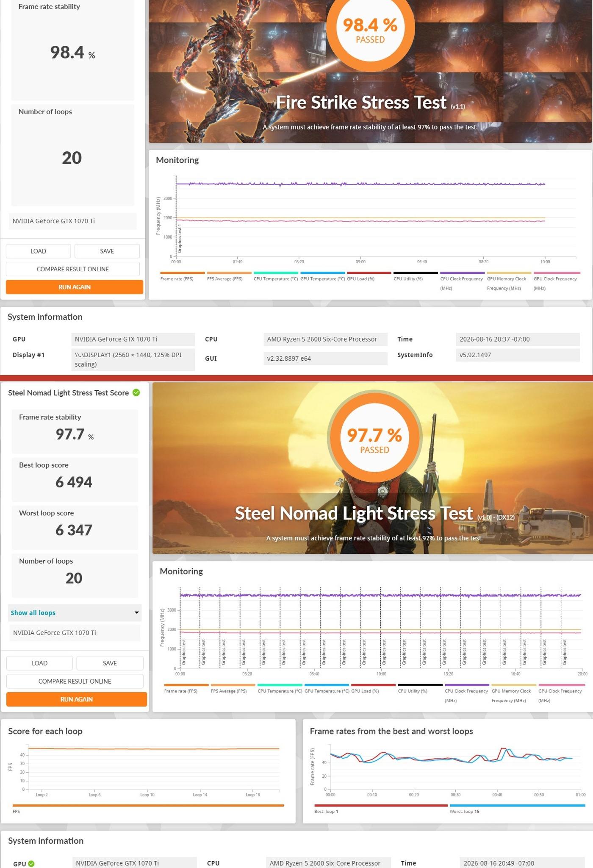Viewport: 593px width, 868px height.
Task: Toggle the GPU Memory Clock Frequency legend in the Steel Nomad chart
Action: click(514, 693)
